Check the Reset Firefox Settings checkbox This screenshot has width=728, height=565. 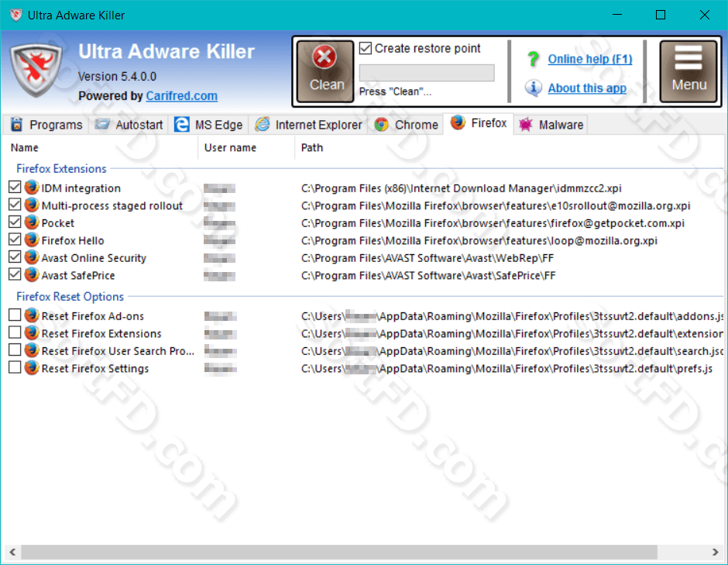point(15,367)
